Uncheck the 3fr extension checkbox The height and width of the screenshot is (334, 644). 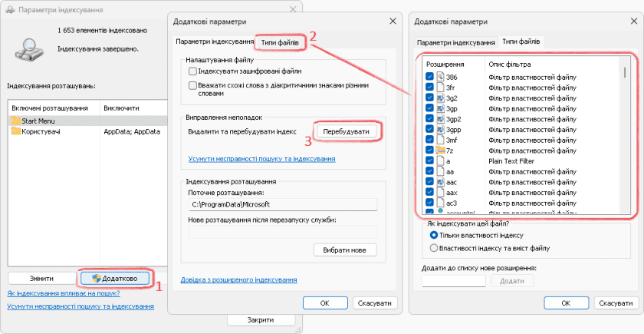pos(429,88)
